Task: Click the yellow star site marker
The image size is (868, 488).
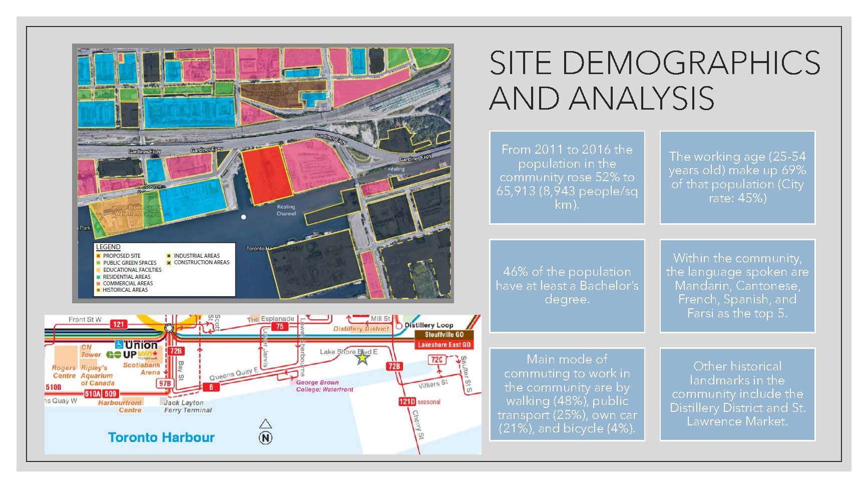Action: pyautogui.click(x=362, y=358)
